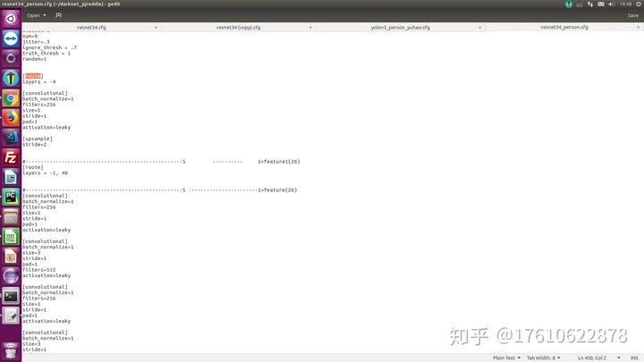Open the Terminal from the dock

click(10, 296)
